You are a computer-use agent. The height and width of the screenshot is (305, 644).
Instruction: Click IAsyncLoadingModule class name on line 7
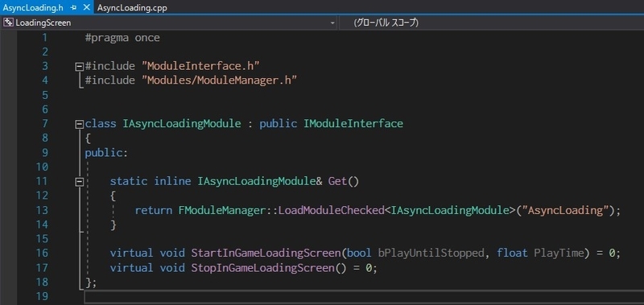coord(182,124)
